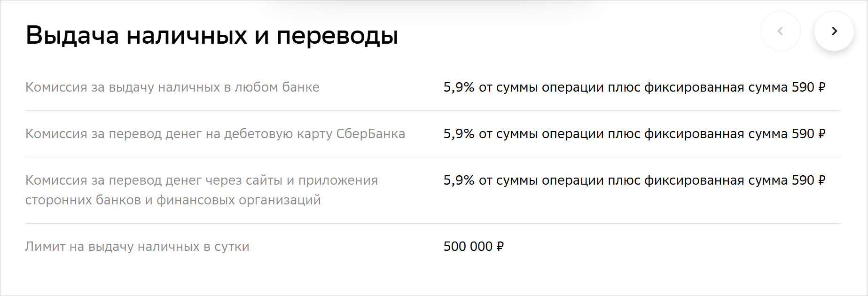This screenshot has height=296, width=868.
Task: Click label about transfer to СберБанк debit card
Action: (x=215, y=134)
